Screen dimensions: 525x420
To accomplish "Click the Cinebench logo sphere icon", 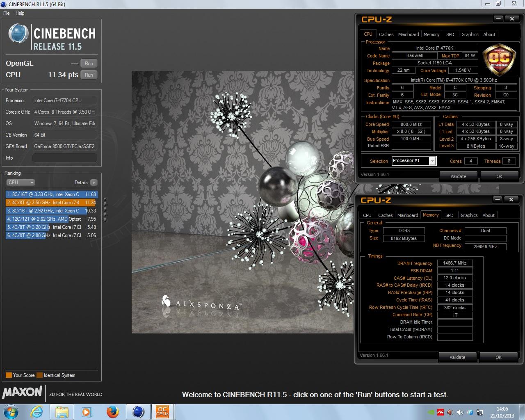I will pyautogui.click(x=18, y=34).
